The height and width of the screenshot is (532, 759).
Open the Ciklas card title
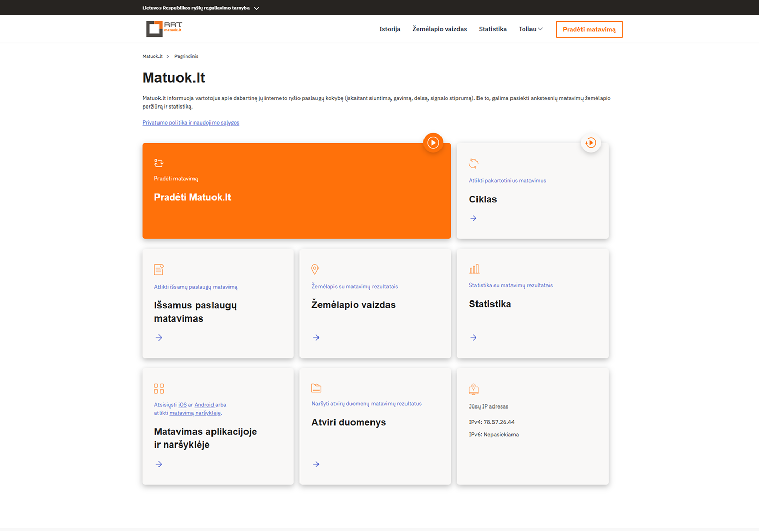tap(483, 199)
